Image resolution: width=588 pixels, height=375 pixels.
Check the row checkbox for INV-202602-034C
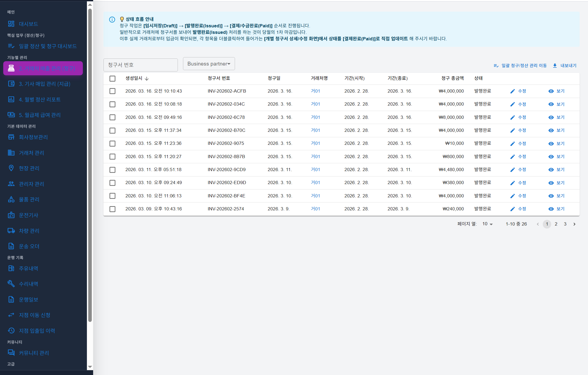(112, 104)
